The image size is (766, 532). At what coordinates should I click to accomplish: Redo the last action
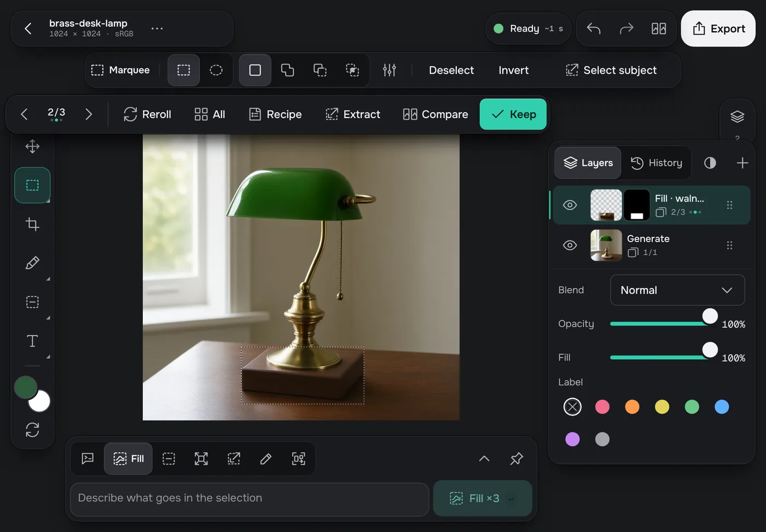tap(626, 28)
